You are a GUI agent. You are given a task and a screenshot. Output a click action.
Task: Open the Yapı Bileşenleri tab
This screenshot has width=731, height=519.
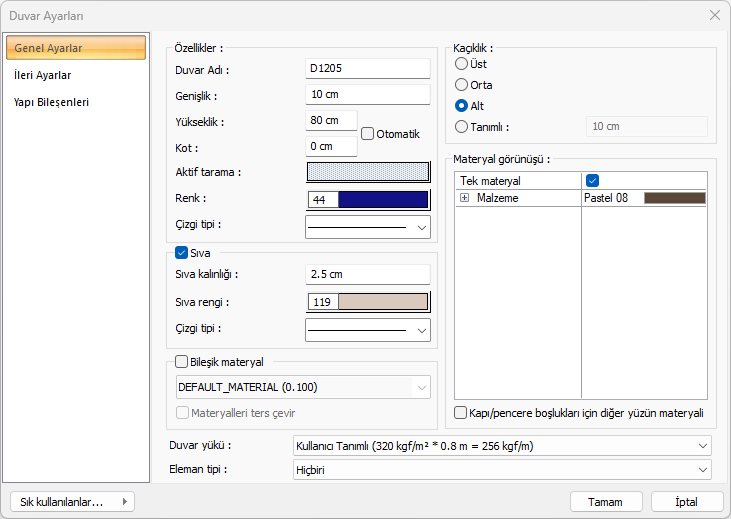51,102
